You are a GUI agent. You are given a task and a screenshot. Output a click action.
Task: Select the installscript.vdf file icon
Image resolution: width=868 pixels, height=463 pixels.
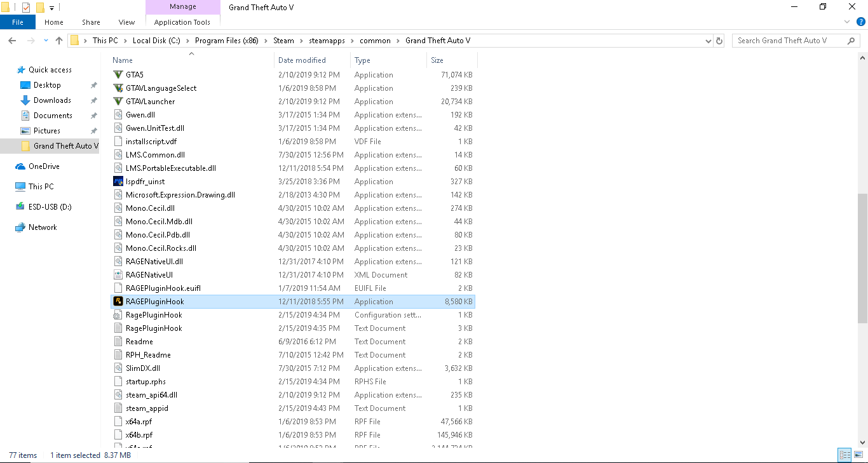coord(118,142)
